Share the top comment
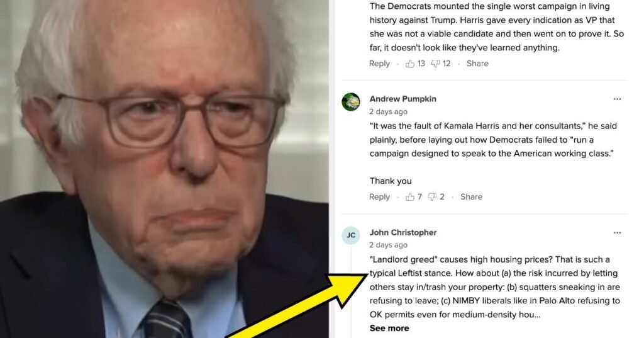The image size is (644, 338). click(x=477, y=64)
